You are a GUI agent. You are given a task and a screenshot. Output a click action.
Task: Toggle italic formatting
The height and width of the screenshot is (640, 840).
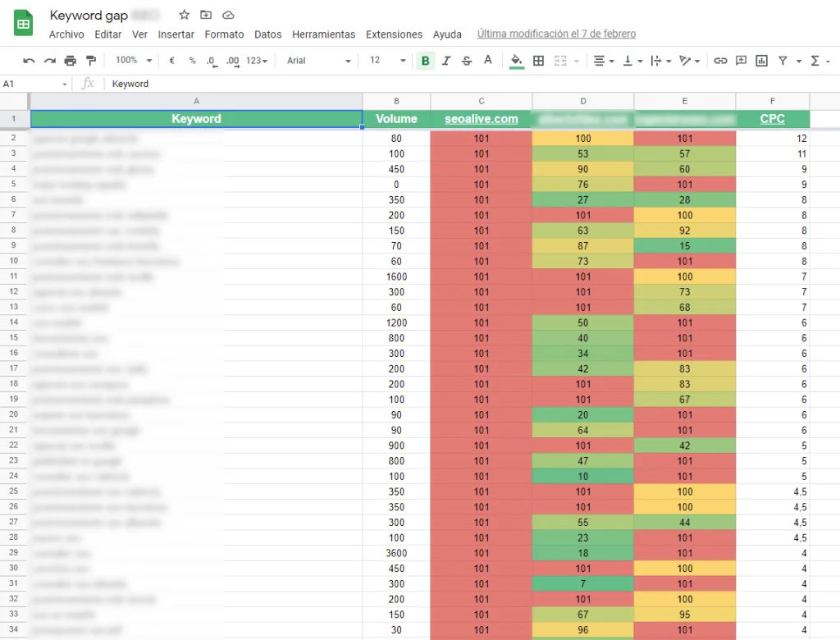pos(446,61)
